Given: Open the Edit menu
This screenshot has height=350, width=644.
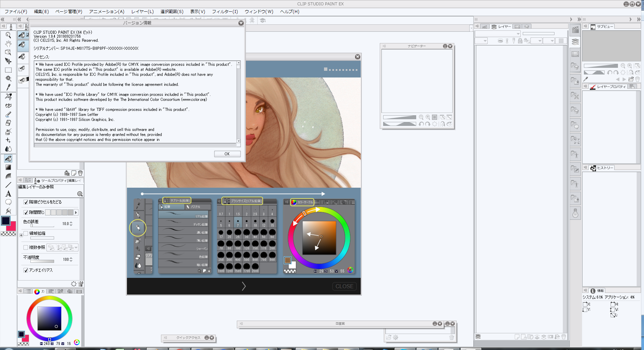Looking at the screenshot, I should click(x=41, y=11).
